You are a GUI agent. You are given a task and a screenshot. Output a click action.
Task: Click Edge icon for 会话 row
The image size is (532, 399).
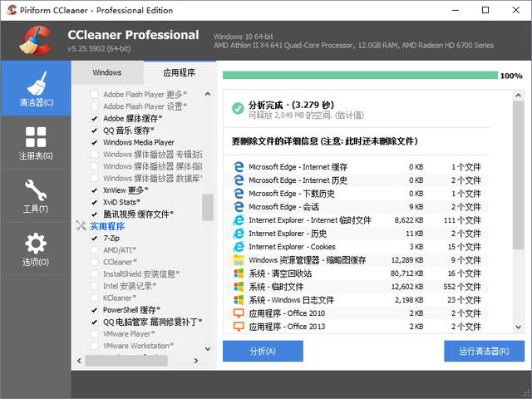[x=239, y=207]
